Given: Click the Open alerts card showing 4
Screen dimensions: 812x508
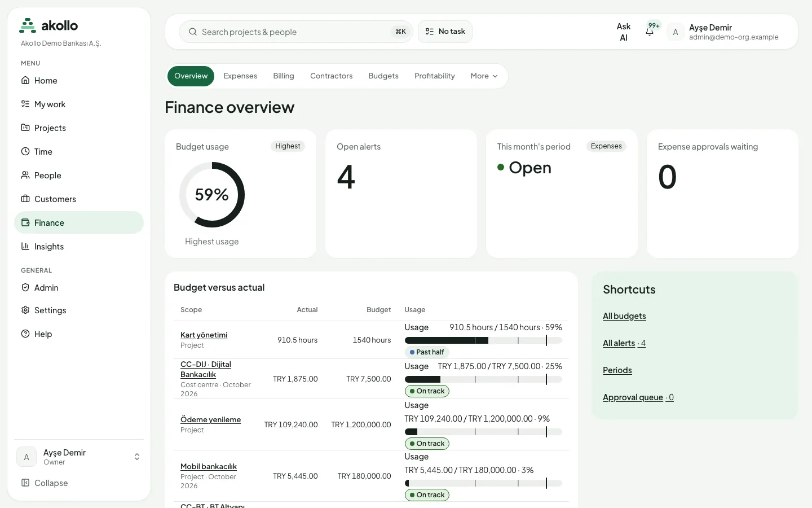Looking at the screenshot, I should [x=401, y=194].
